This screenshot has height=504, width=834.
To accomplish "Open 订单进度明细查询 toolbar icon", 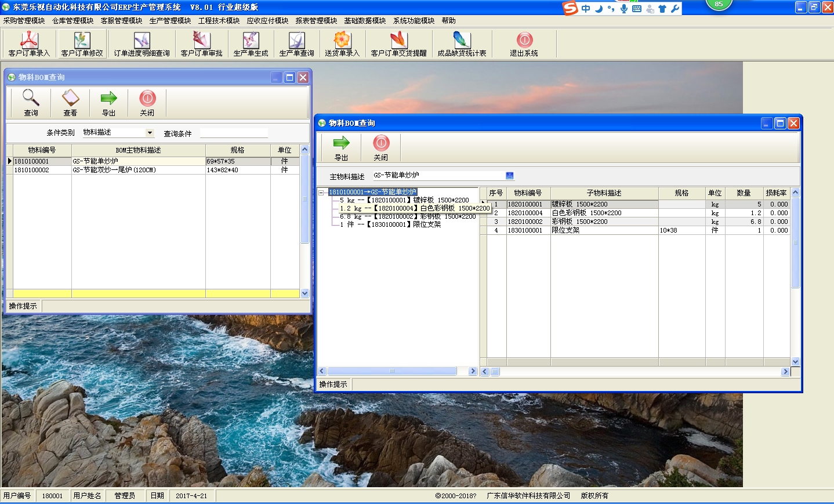I will (142, 44).
